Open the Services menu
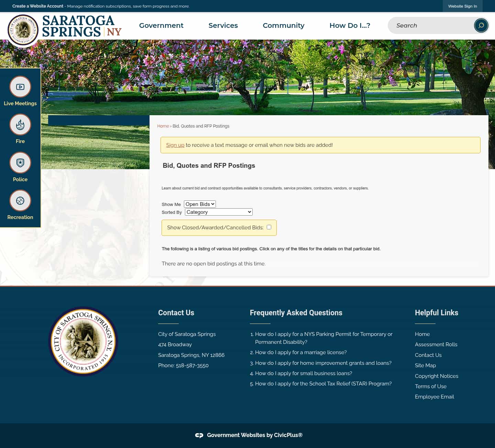 [223, 25]
